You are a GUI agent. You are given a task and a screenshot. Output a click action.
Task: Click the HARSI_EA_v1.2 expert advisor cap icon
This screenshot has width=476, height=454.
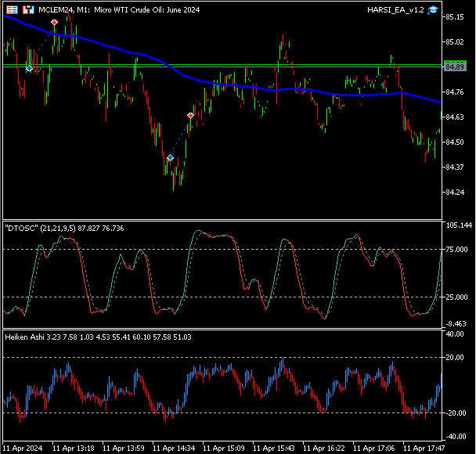433,10
